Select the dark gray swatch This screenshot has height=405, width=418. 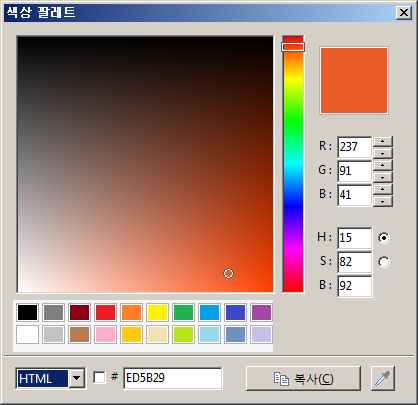54,313
